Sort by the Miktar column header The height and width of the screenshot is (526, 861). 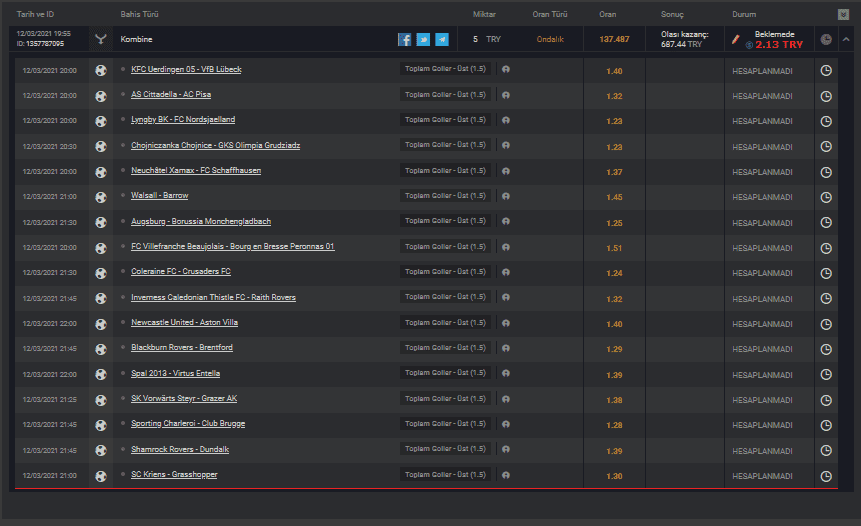point(484,14)
